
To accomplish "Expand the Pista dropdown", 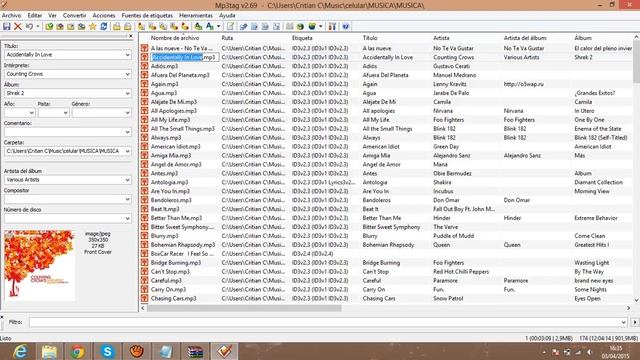I will tap(65, 113).
